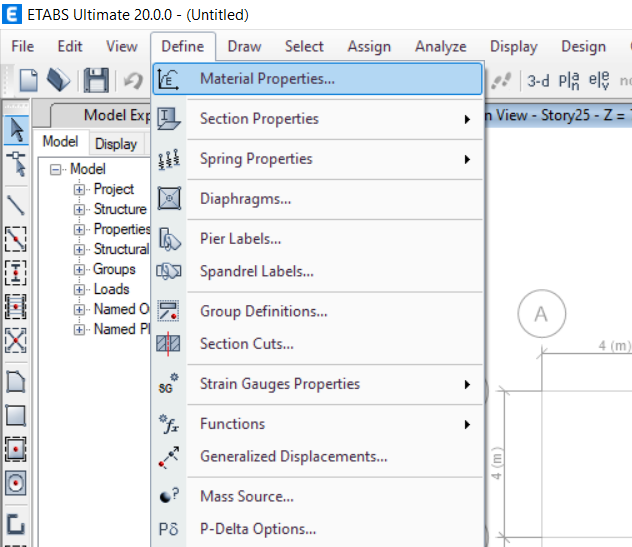632x547 pixels.
Task: Expand the Properties tree node
Action: (79, 229)
